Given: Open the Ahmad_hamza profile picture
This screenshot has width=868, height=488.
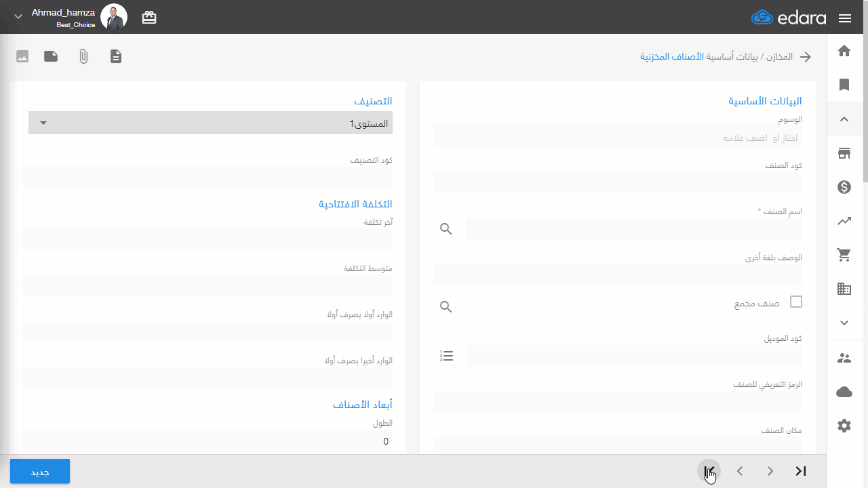Looking at the screenshot, I should tap(114, 17).
